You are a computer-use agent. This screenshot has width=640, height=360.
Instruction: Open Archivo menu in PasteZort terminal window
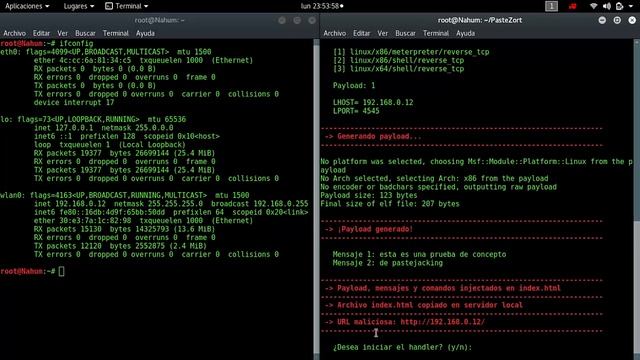335,33
